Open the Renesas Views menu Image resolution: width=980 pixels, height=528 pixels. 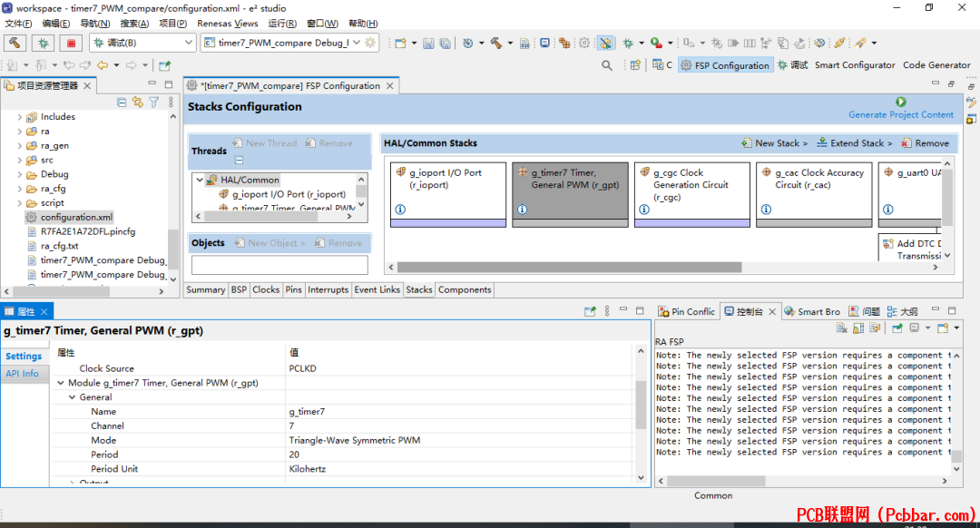pyautogui.click(x=228, y=23)
